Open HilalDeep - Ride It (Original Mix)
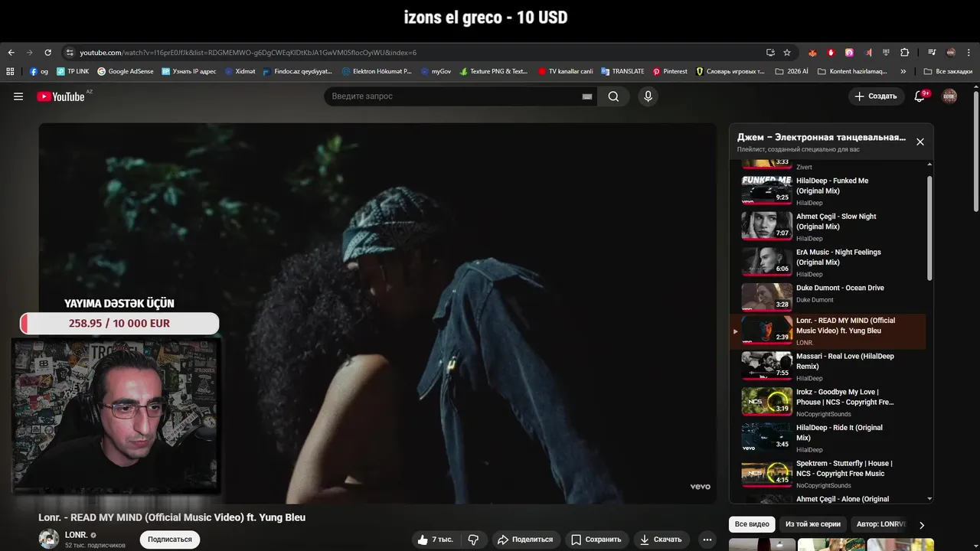This screenshot has width=980, height=551. 839,432
